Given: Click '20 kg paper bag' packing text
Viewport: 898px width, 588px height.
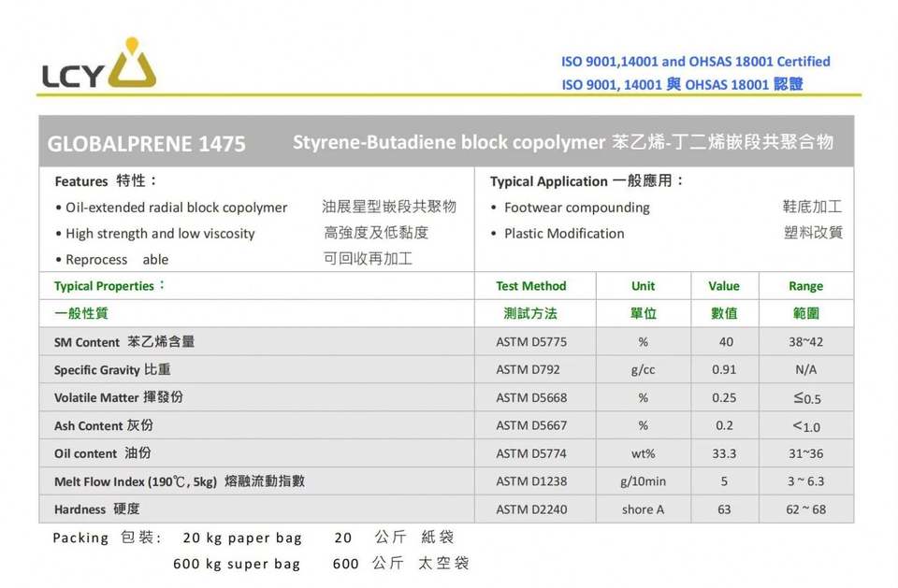Looking at the screenshot, I should [x=242, y=538].
